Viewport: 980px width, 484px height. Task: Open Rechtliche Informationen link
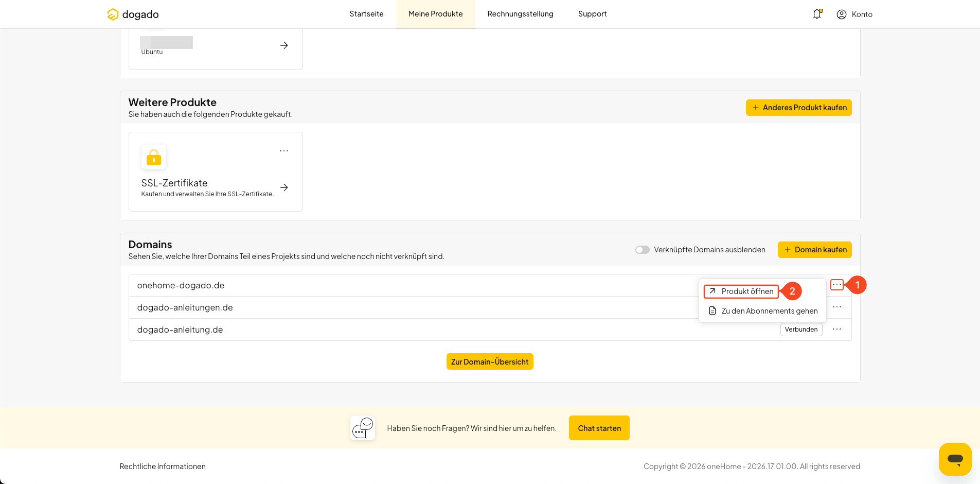point(163,466)
